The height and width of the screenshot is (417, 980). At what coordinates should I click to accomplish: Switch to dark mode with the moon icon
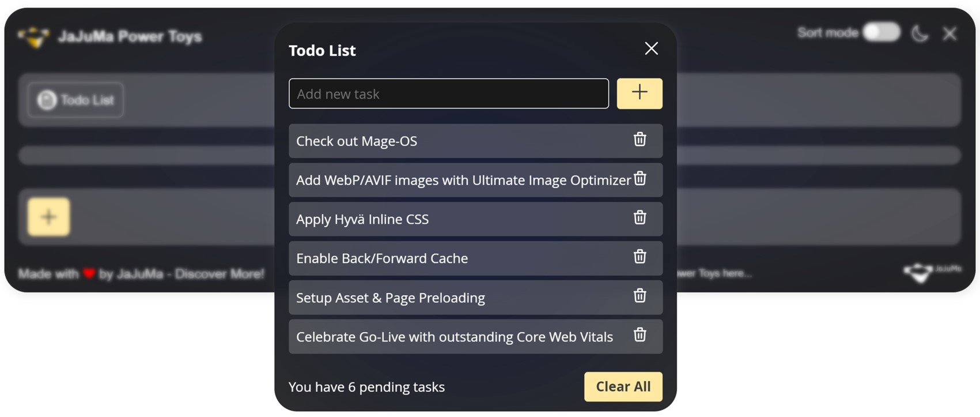(x=920, y=33)
